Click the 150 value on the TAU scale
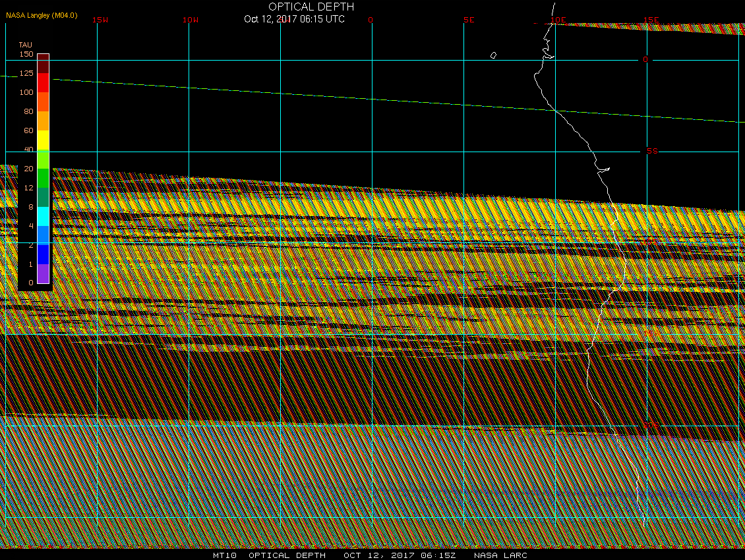Image resolution: width=745 pixels, height=560 pixels. tap(26, 54)
